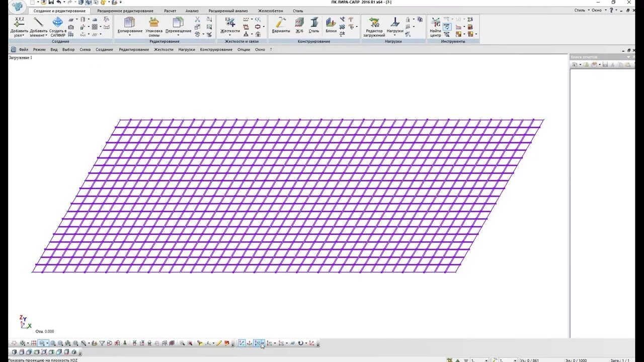This screenshot has width=644, height=362.
Task: Click the rotate icon in bottom toolbar
Action: pos(300,343)
